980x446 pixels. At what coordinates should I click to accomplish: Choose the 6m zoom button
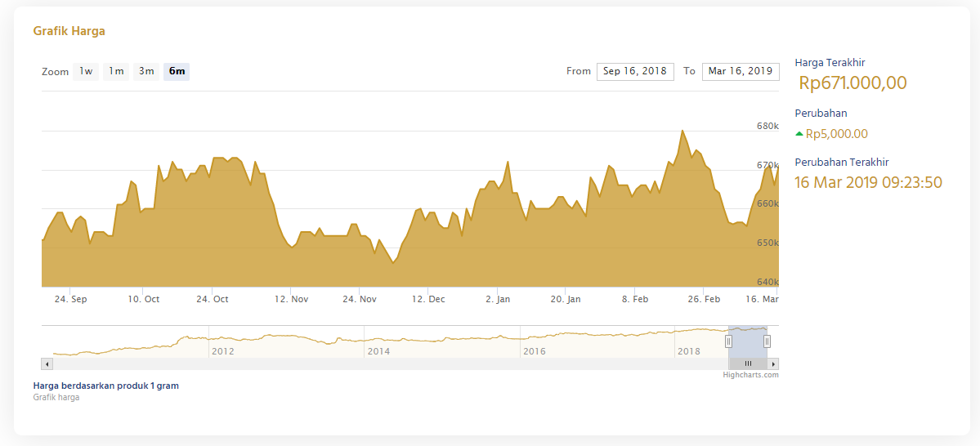point(177,71)
